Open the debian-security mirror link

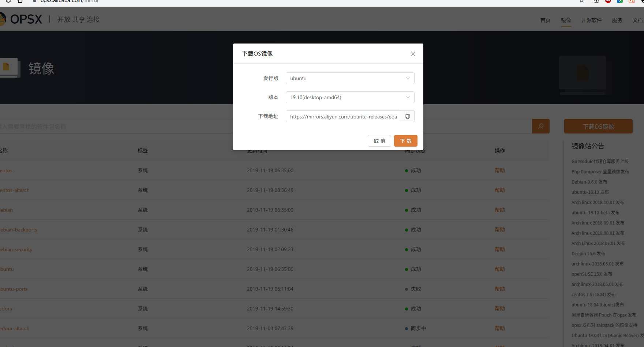(16, 249)
